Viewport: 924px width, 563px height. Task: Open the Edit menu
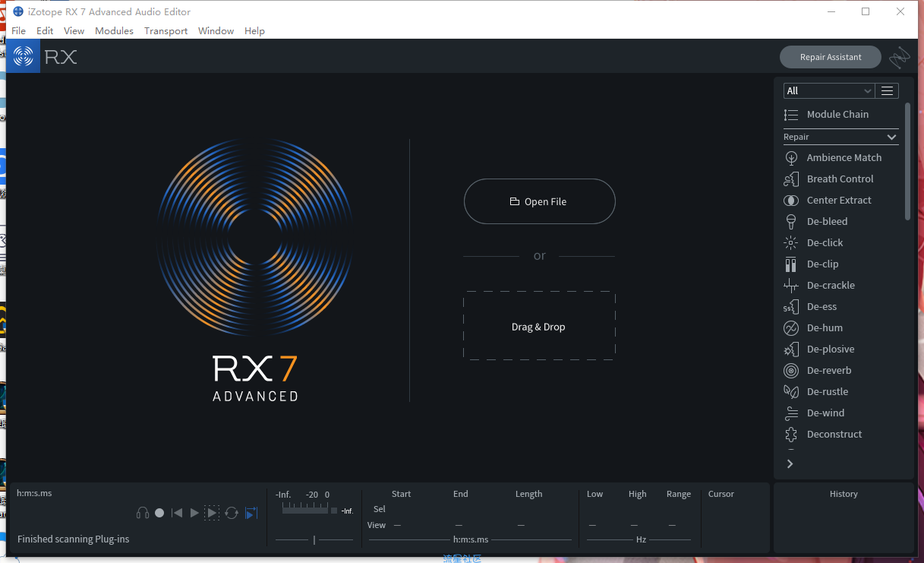click(45, 30)
